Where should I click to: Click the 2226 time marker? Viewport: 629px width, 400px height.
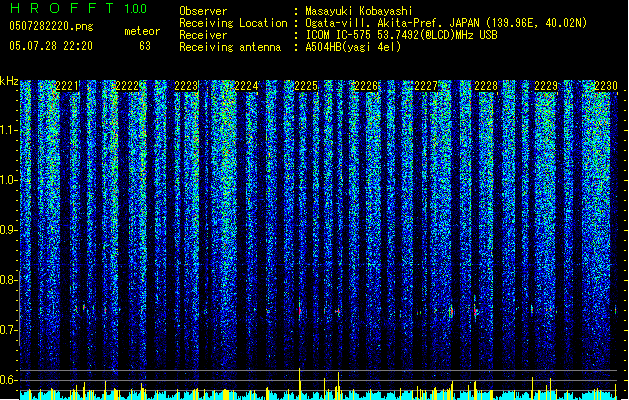click(366, 86)
